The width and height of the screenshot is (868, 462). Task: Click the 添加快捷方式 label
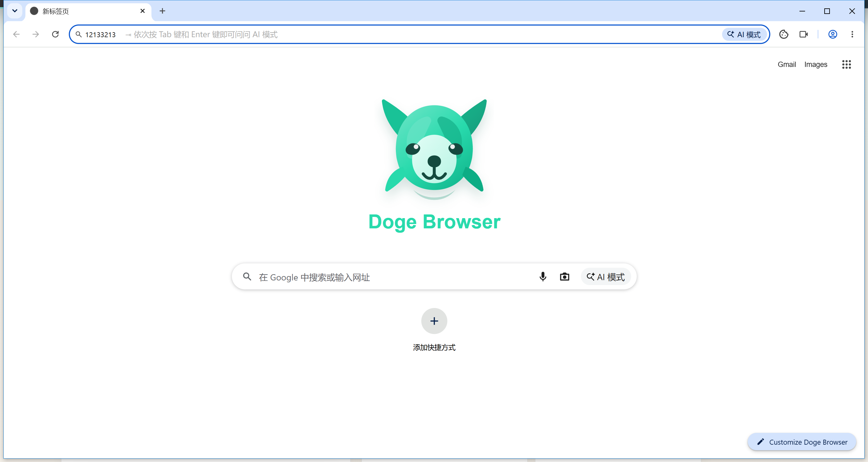coord(434,348)
